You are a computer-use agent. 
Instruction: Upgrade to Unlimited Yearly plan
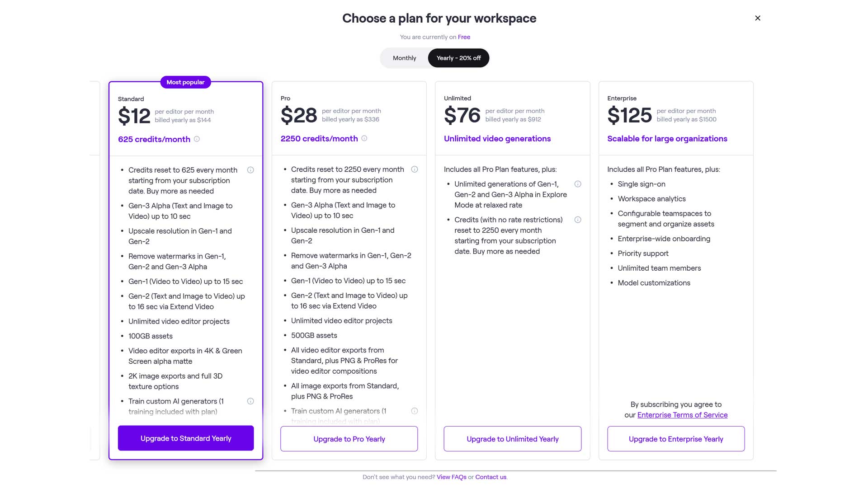[512, 439]
